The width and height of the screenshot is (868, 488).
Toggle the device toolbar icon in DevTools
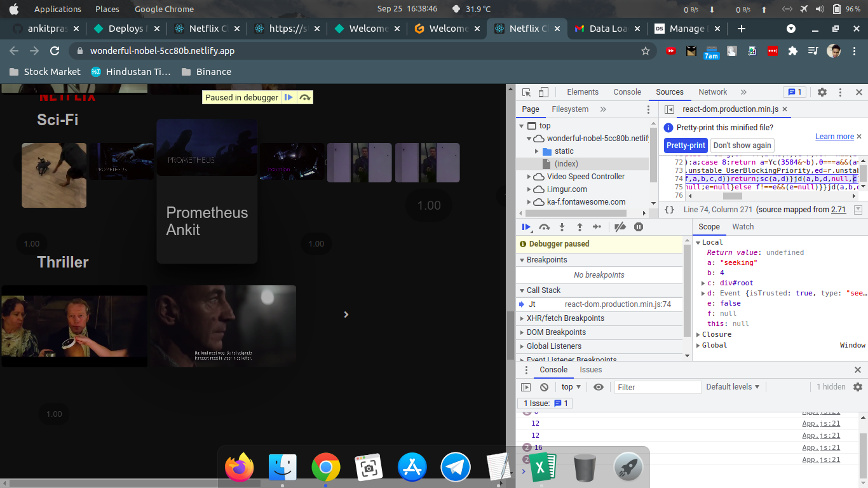543,92
